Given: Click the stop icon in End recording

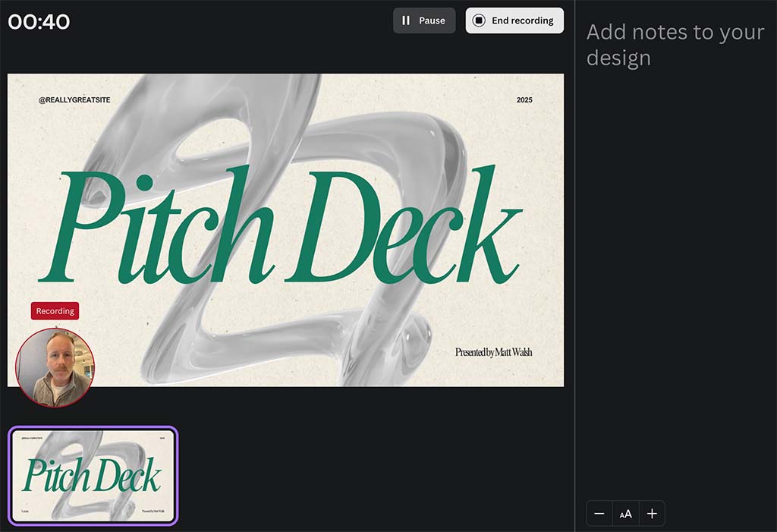Looking at the screenshot, I should (x=479, y=20).
